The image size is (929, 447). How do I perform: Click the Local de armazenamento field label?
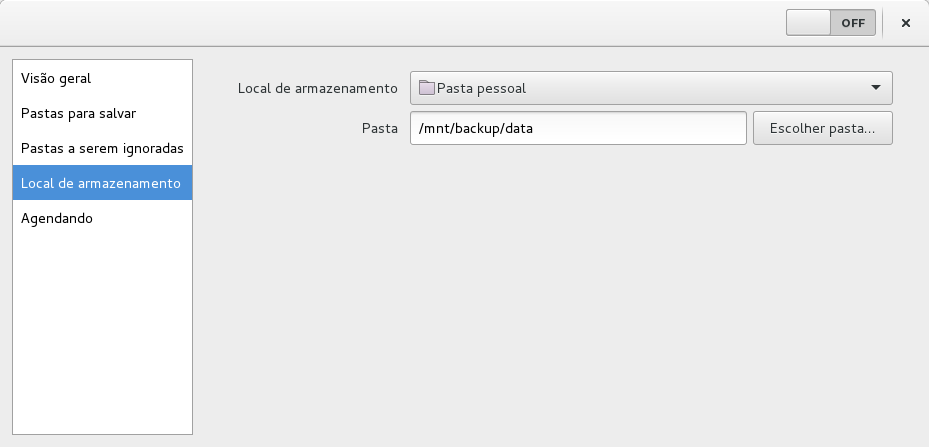pyautogui.click(x=318, y=88)
